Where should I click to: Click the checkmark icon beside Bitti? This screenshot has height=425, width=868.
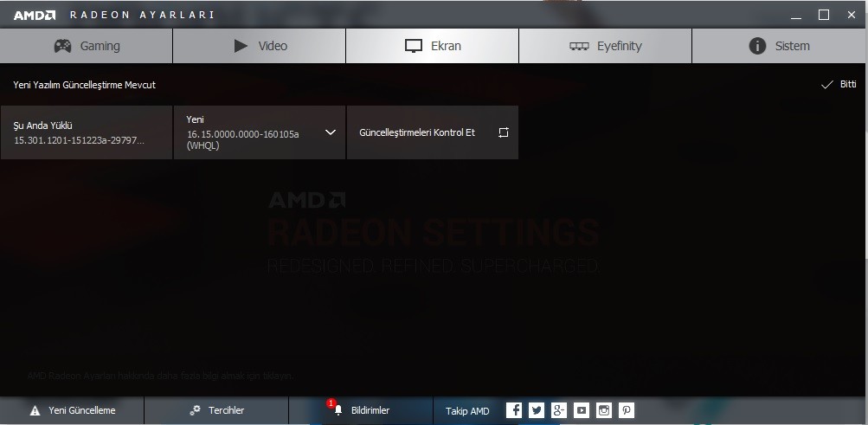click(x=827, y=85)
